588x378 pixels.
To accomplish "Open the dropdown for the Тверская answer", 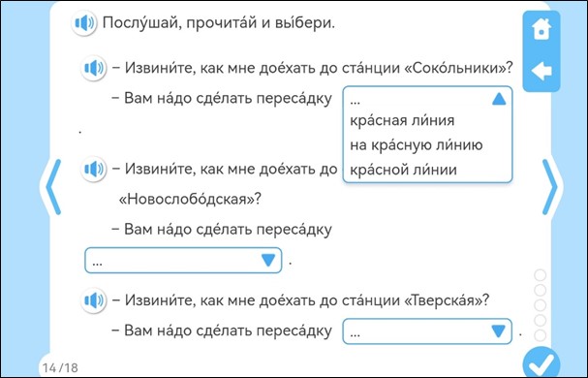I will coord(427,331).
